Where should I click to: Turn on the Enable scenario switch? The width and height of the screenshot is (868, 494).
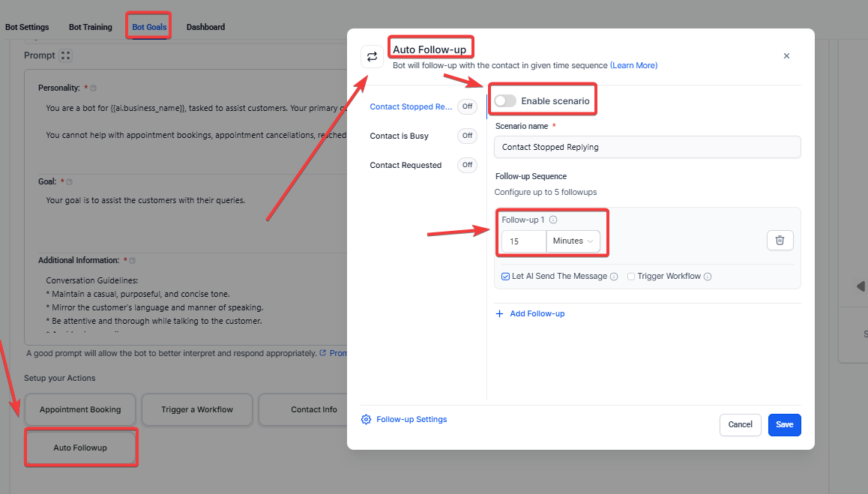point(505,101)
